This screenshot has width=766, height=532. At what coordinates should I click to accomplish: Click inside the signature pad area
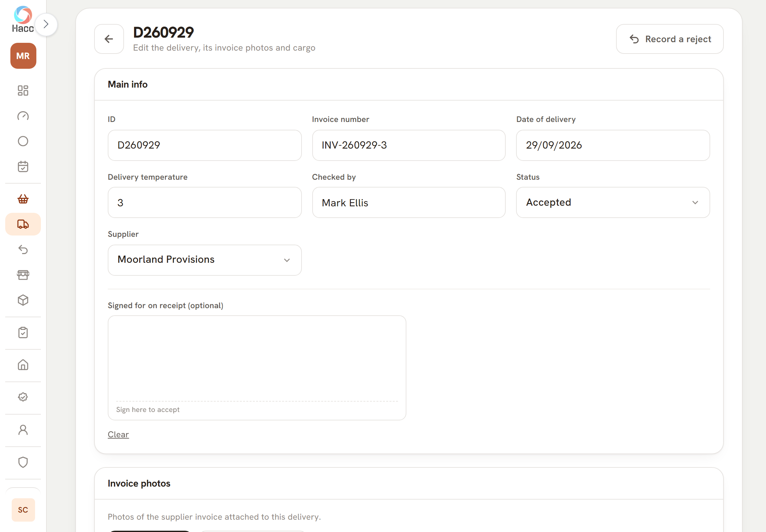point(257,368)
